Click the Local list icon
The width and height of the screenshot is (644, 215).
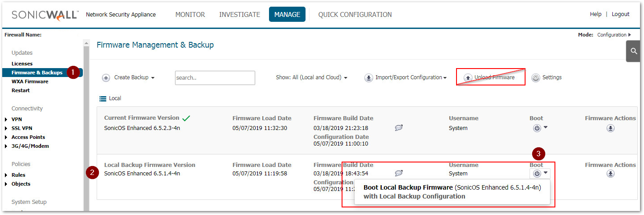103,98
